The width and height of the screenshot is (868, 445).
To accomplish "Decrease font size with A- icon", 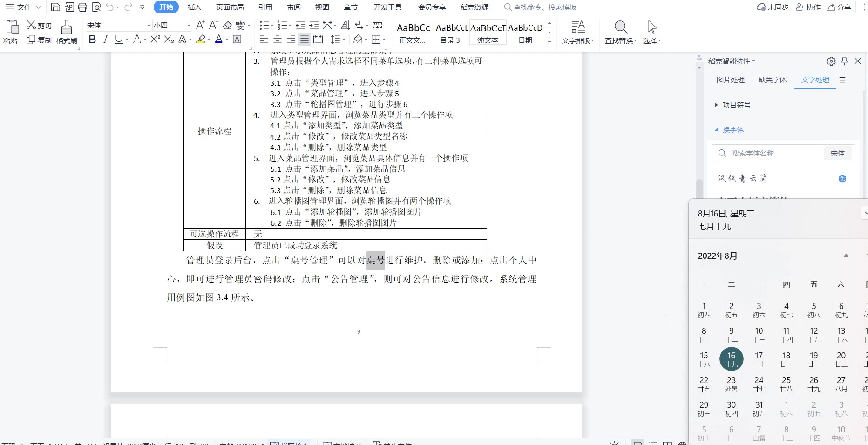I will click(213, 25).
